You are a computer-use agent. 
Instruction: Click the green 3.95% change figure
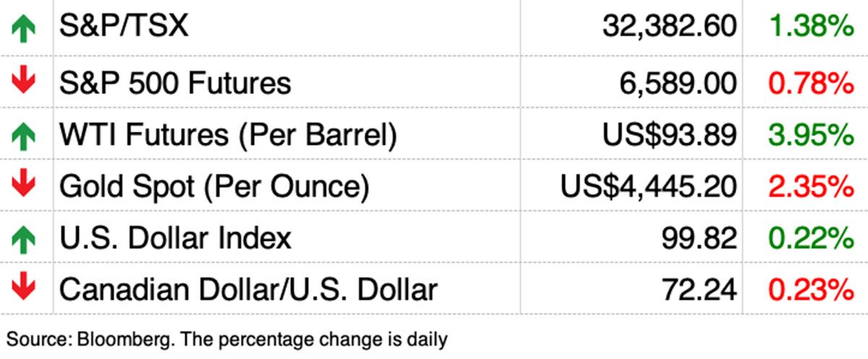click(x=812, y=135)
